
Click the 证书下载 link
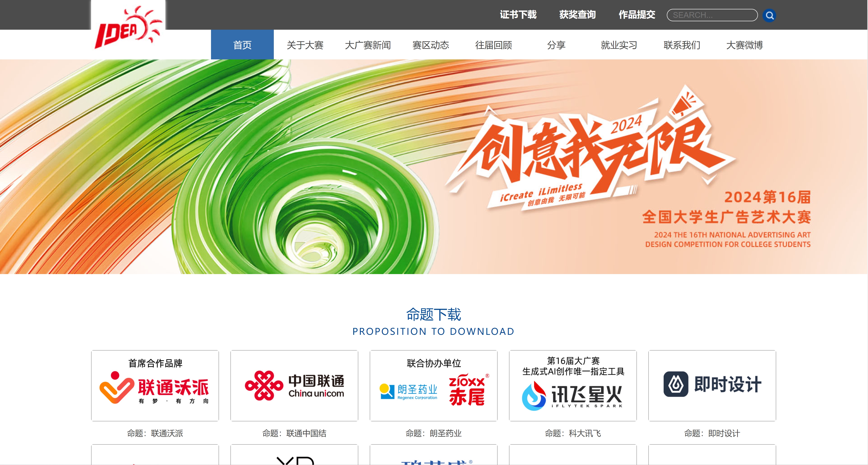(x=518, y=15)
